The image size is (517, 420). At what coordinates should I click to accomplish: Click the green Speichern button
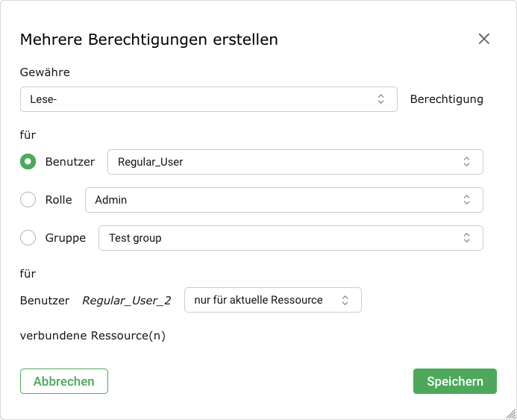point(454,381)
